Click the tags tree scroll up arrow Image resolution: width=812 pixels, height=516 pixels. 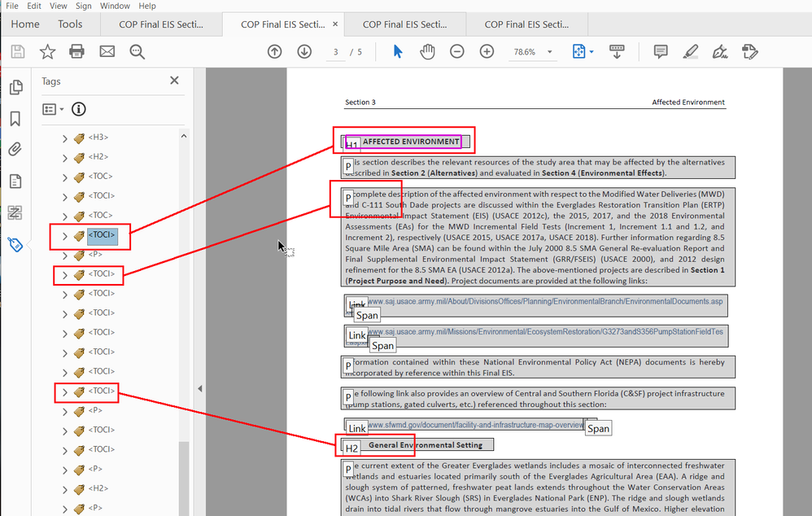pyautogui.click(x=184, y=136)
